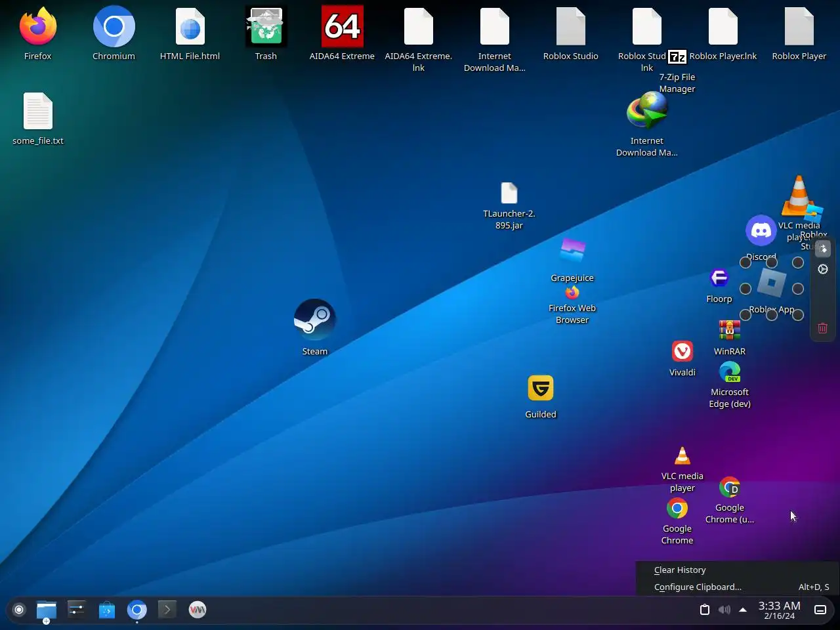840x630 pixels.
Task: Launch the Google Chrome desktop icon
Action: point(677,509)
